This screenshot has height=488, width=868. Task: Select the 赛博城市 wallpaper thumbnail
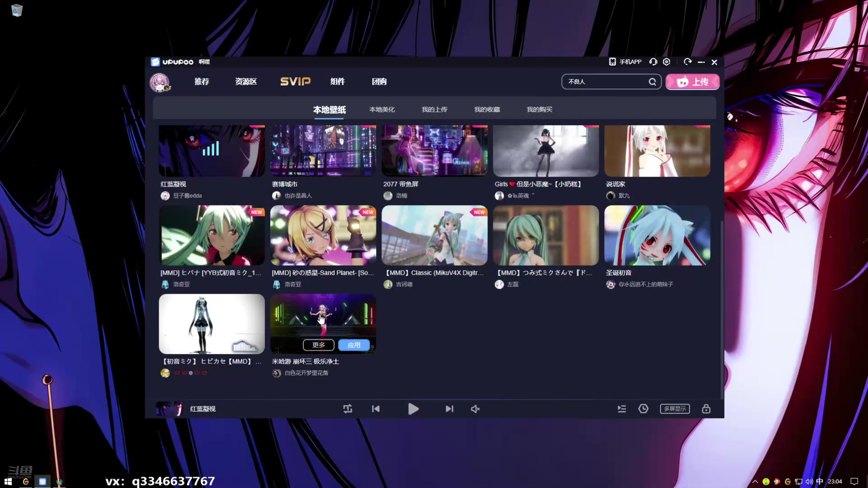coord(323,151)
